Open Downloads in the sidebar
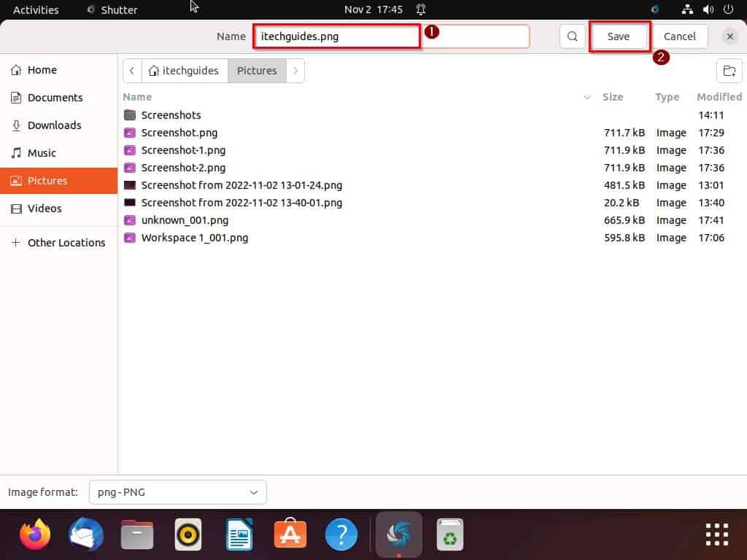The height and width of the screenshot is (560, 747). click(58, 125)
